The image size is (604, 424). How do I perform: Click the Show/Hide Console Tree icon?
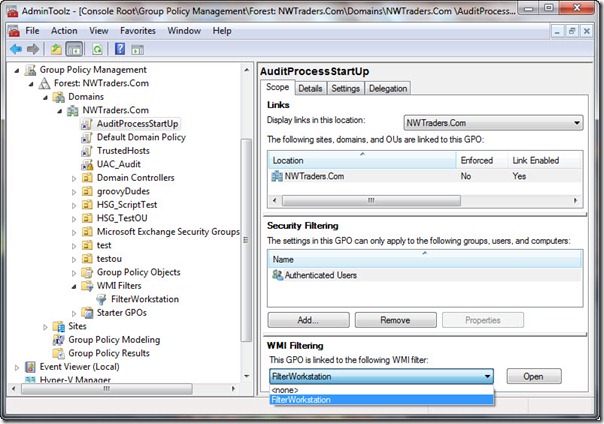74,48
